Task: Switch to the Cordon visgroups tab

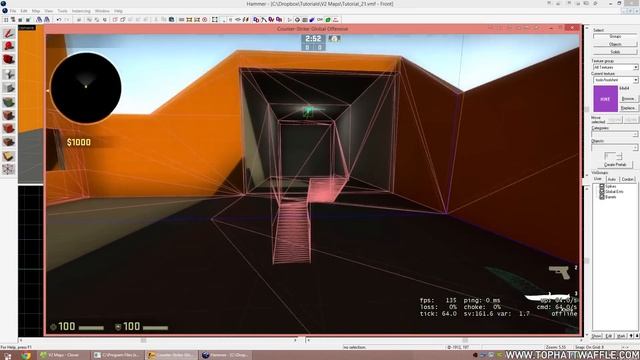Action: pos(627,179)
